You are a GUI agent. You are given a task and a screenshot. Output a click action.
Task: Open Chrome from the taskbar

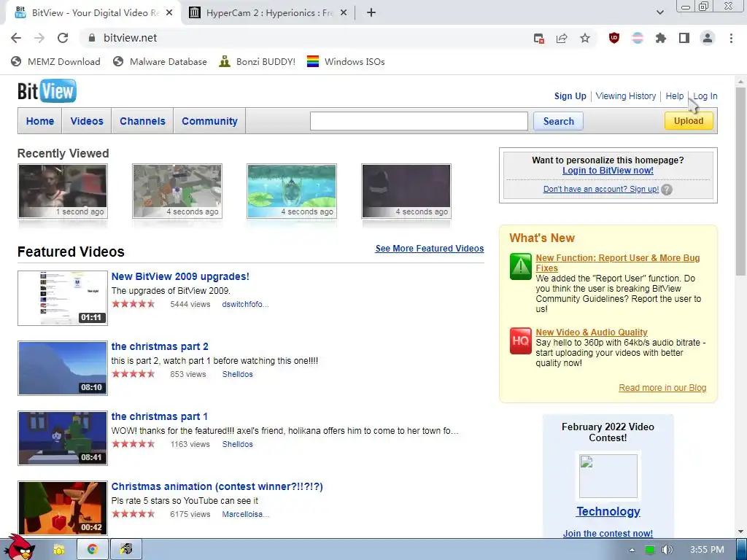[92, 550]
